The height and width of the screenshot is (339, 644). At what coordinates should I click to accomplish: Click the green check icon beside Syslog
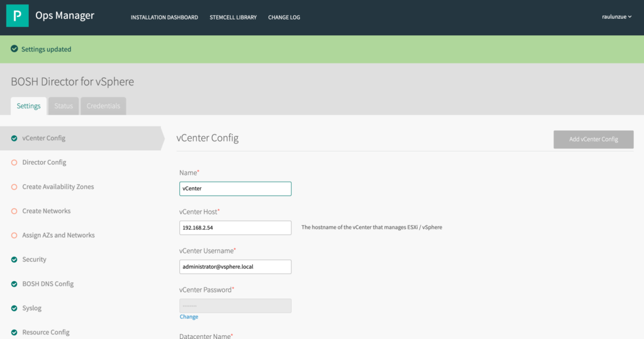[14, 308]
